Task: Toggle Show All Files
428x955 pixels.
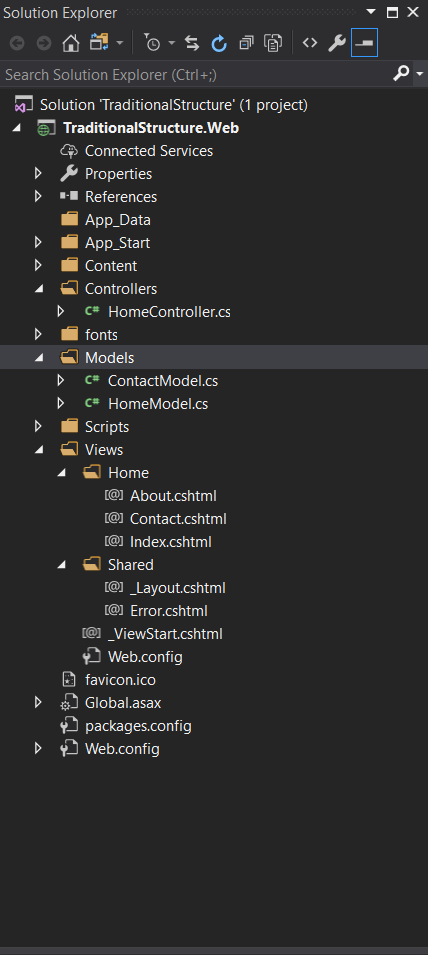Action: [x=273, y=43]
